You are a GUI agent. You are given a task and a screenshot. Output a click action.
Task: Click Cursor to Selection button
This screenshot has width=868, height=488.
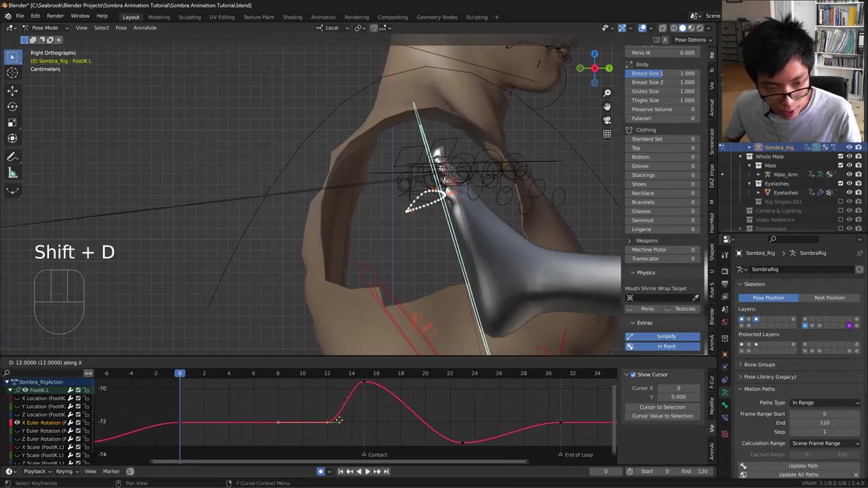click(662, 407)
